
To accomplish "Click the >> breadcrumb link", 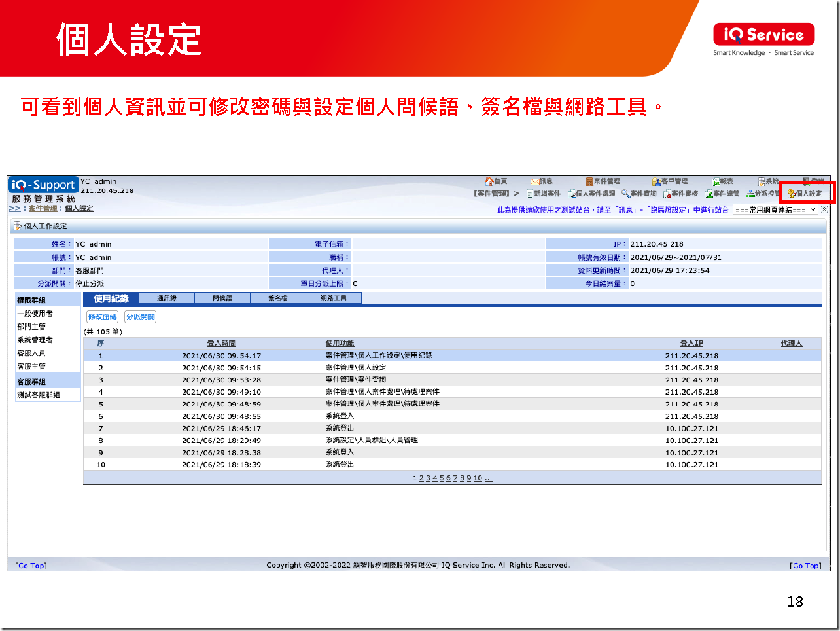I will 14,209.
